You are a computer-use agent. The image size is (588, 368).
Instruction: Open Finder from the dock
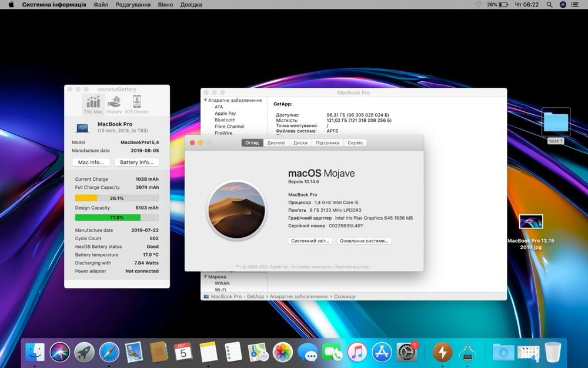coord(35,353)
